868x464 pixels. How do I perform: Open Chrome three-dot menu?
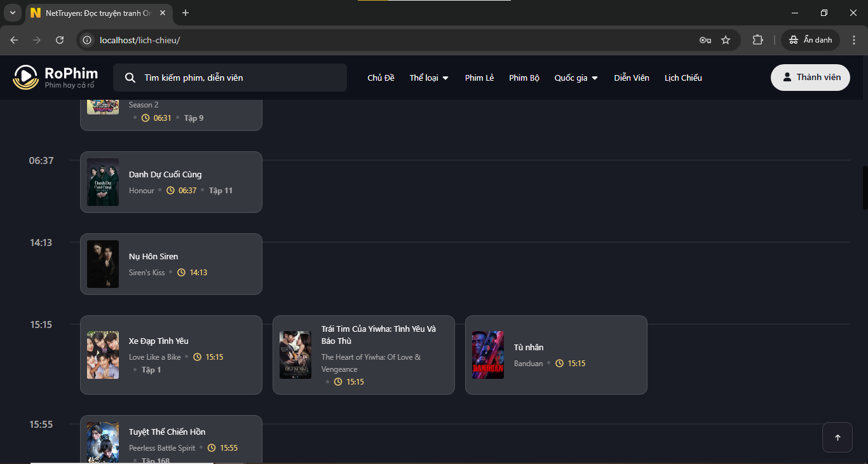point(854,40)
